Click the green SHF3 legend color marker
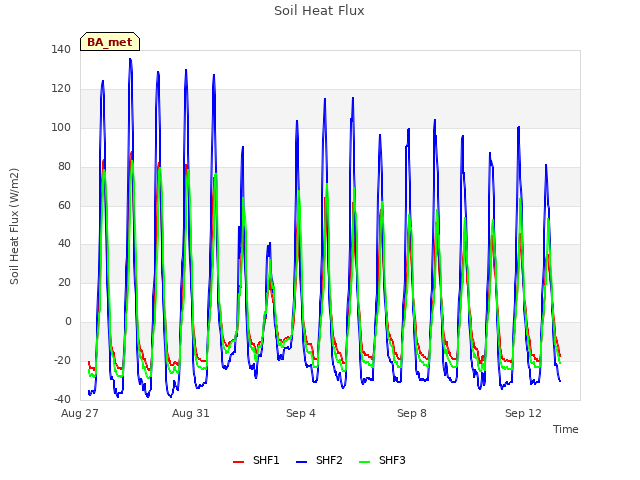Screen dimensions: 640x480 pyautogui.click(x=364, y=462)
